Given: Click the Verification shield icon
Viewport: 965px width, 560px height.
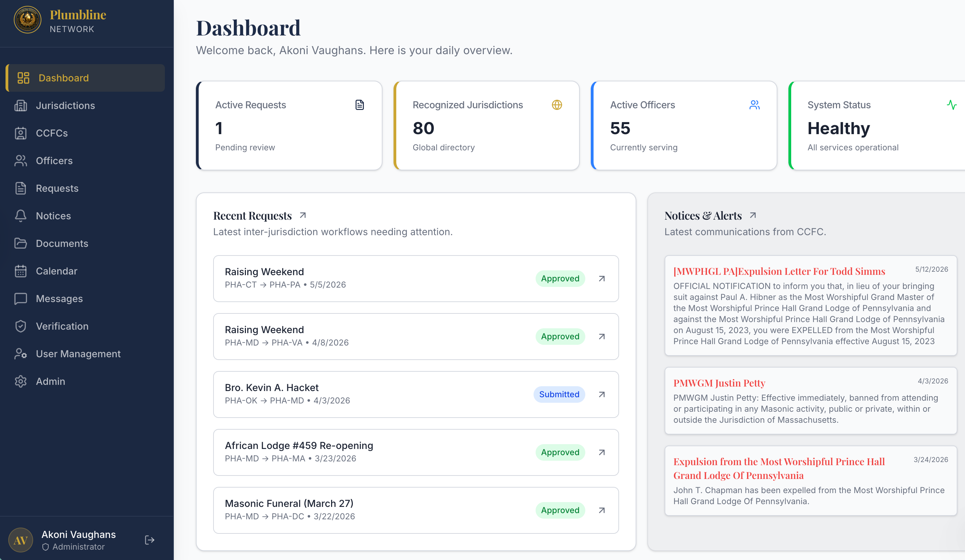Looking at the screenshot, I should click(21, 326).
